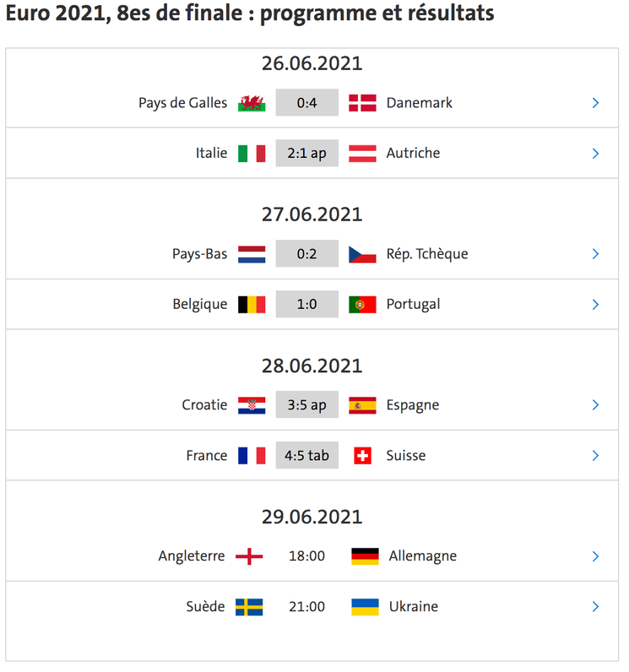Click the Angleterre team name
629x672 pixels.
click(192, 556)
